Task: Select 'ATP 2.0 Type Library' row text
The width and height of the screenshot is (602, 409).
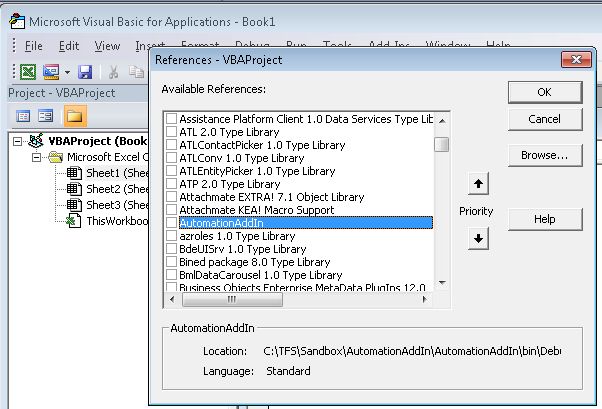Action: [230, 184]
